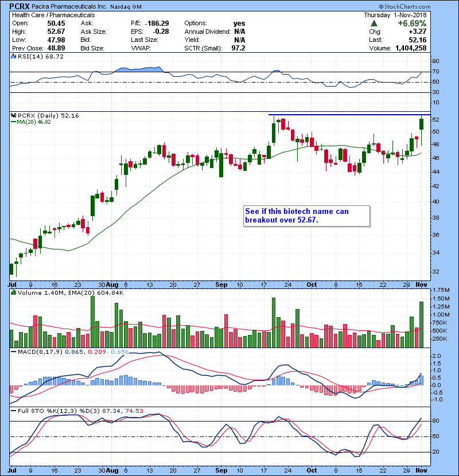
Task: Click the stochastic %D value 74.53
Action: pyautogui.click(x=134, y=411)
